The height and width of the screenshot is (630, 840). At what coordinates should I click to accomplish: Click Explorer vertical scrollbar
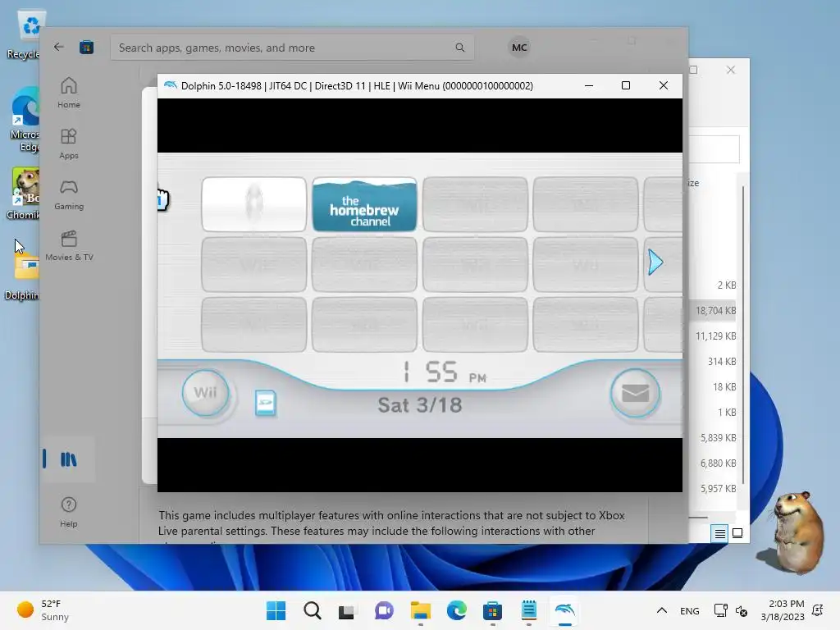tap(743, 335)
